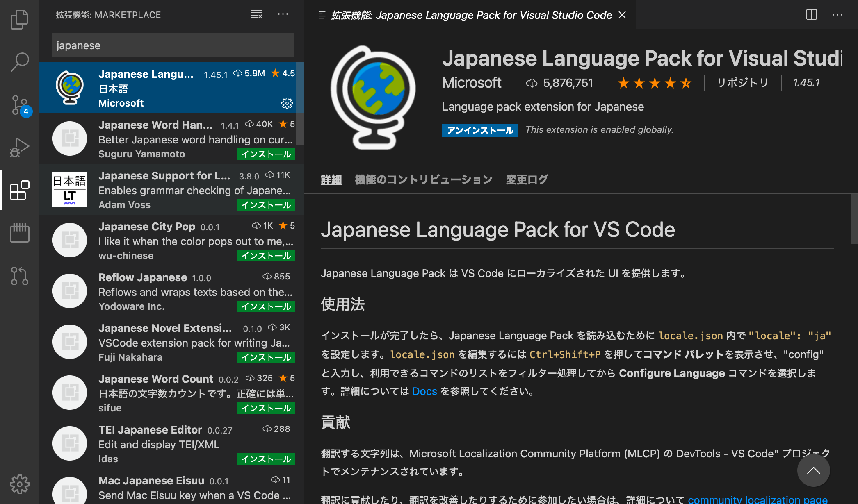Click the extension details page scrollbar
858x504 pixels.
point(854,219)
